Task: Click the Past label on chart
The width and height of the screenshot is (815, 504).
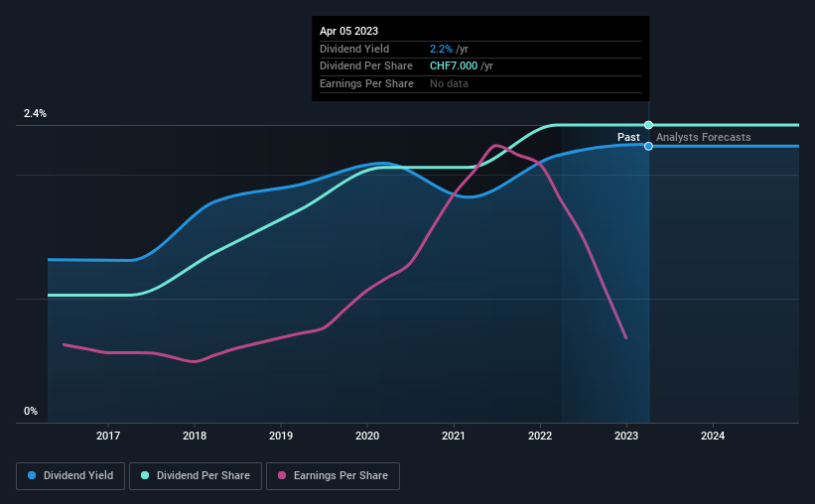Action: 628,137
